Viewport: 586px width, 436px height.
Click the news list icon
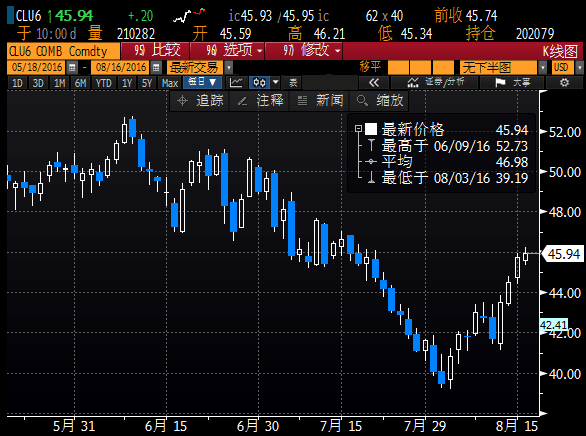pos(302,101)
